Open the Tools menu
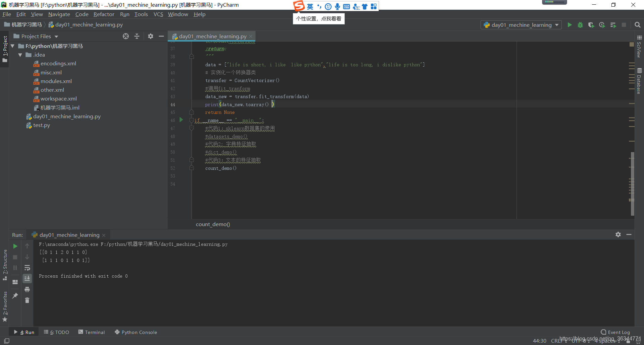This screenshot has height=345, width=644. point(141,14)
